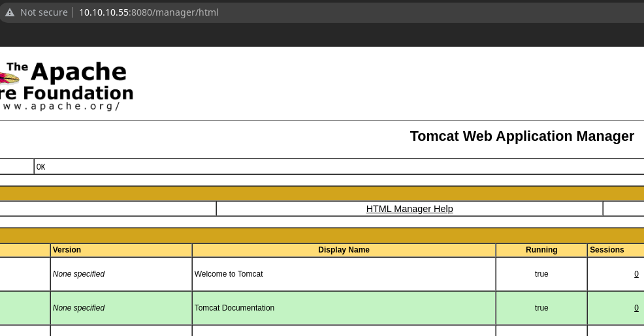Screen dimensions: 644x336
Task: Open sessions count link for Welcome to Tomcat
Action: click(x=636, y=274)
